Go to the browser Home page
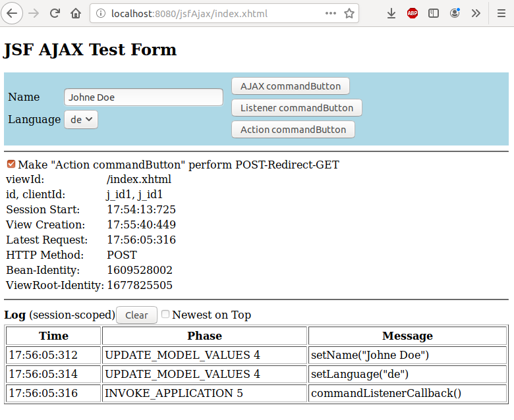 [x=76, y=13]
